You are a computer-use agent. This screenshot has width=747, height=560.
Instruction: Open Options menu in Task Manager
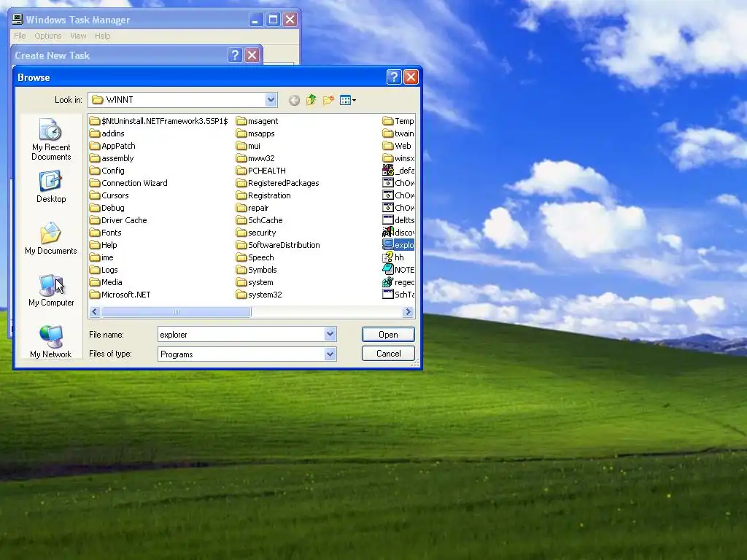48,36
